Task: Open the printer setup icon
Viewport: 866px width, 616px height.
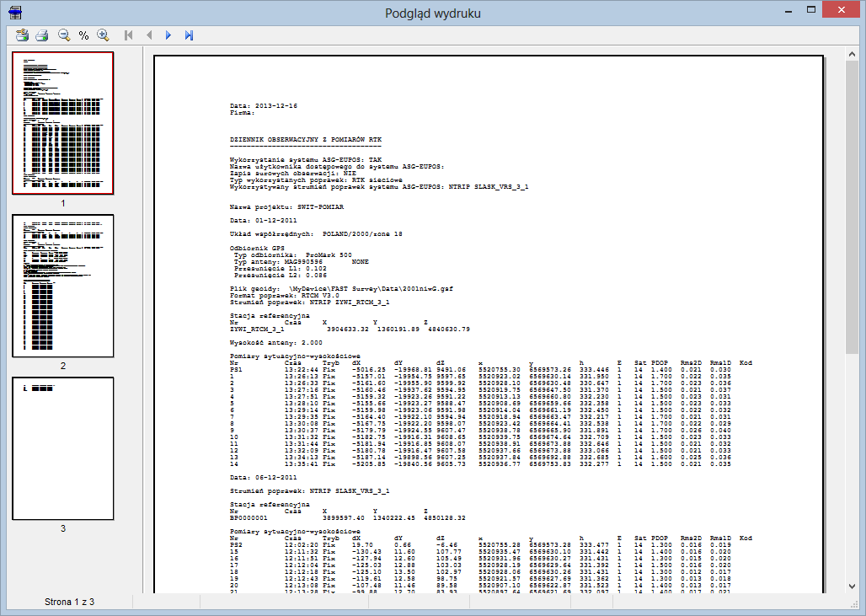Action: point(22,35)
